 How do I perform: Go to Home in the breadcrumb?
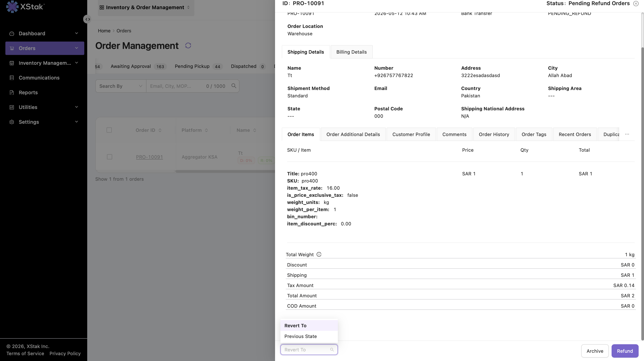pyautogui.click(x=104, y=31)
